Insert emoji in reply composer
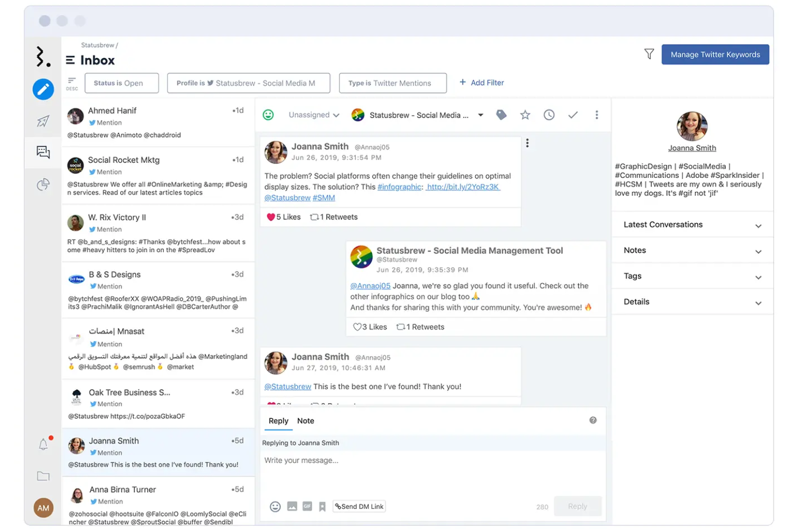 pyautogui.click(x=275, y=507)
